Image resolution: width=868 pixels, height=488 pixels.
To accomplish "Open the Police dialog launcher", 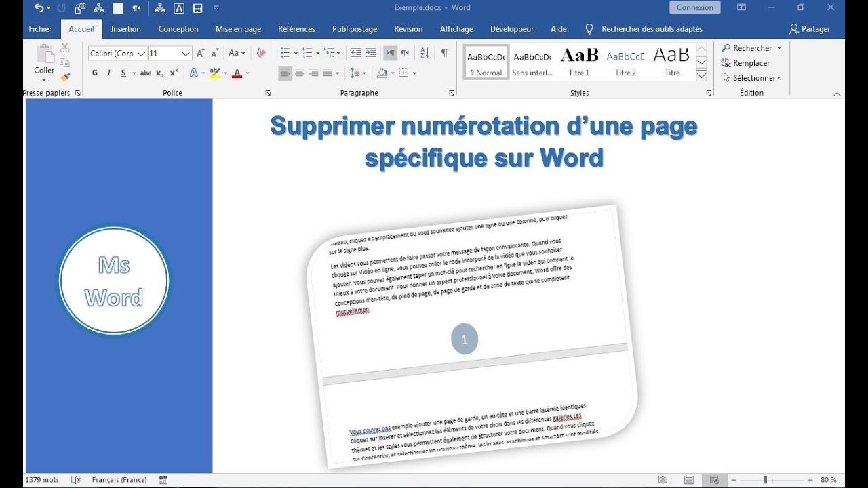I will [x=268, y=93].
